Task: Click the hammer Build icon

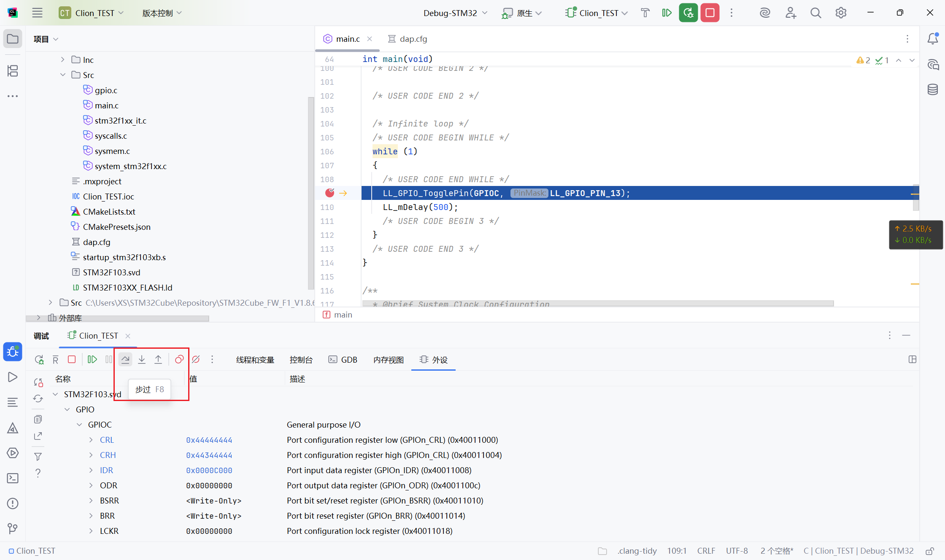Action: 645,13
